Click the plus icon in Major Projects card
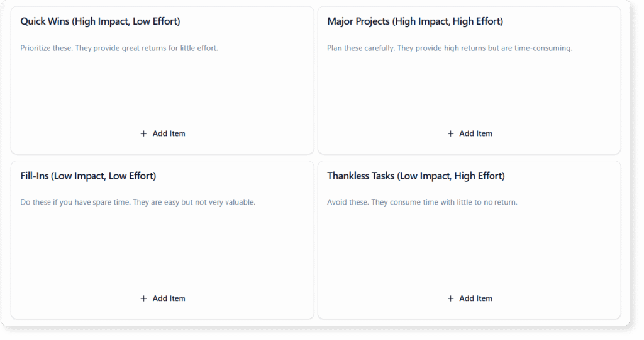The width and height of the screenshot is (644, 340). click(450, 133)
